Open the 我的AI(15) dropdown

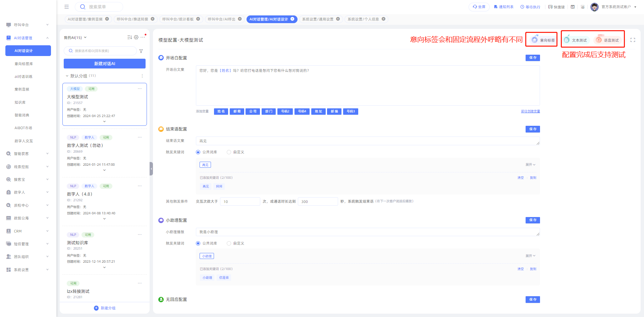(x=75, y=38)
